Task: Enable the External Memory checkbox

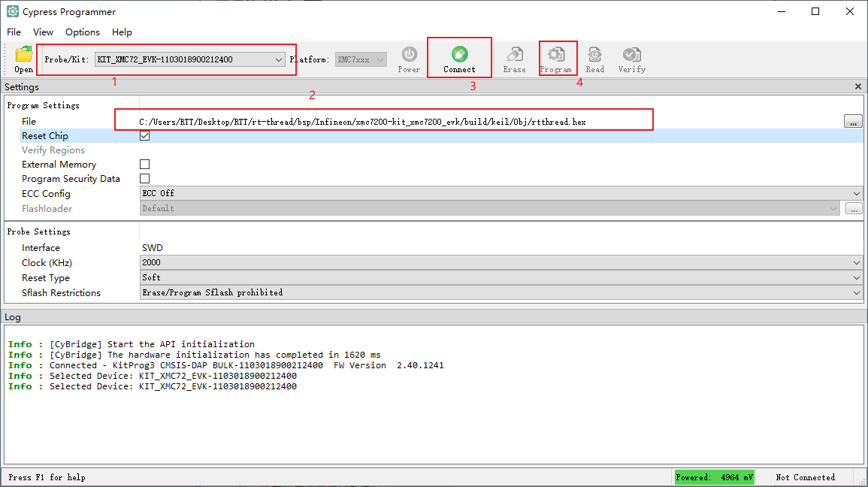Action: 145,165
